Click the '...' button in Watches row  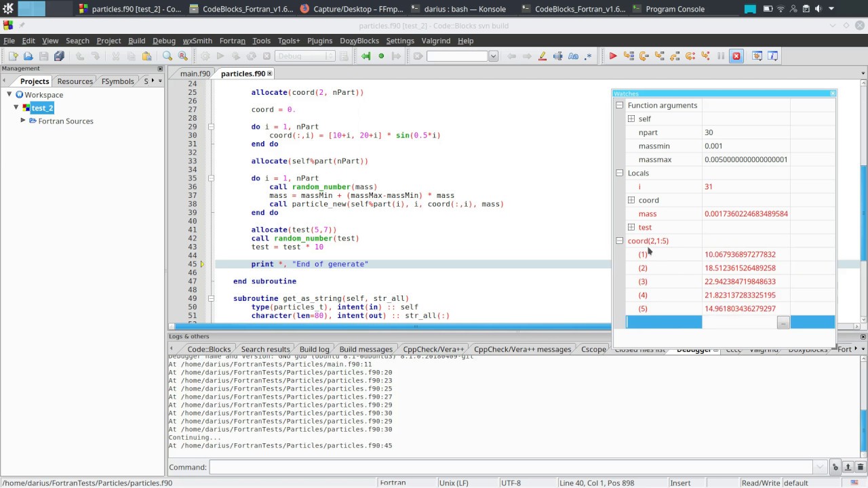coord(783,323)
